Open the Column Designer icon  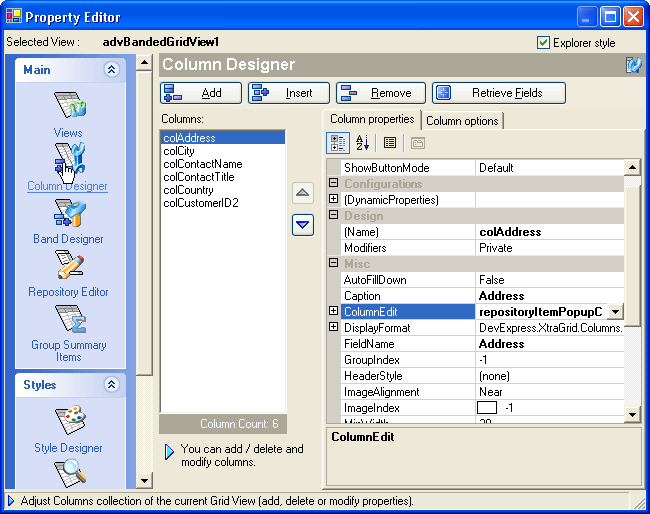coord(70,158)
